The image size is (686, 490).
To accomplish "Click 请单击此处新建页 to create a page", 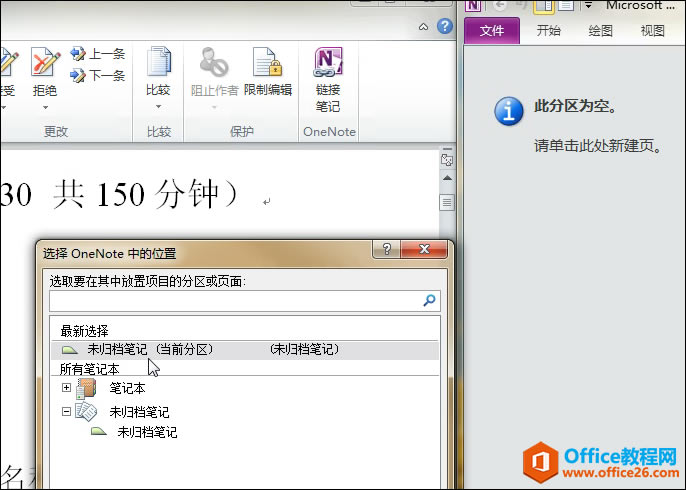I will point(598,146).
